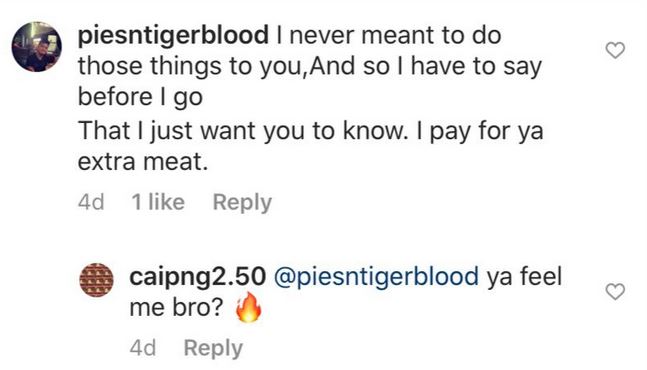Open the caipng2.50 username link
Screen dimensions: 647x370
coord(198,276)
